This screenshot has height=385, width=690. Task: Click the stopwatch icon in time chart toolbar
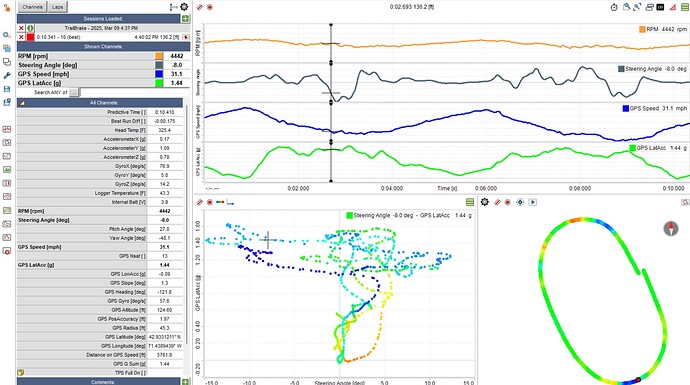614,7
